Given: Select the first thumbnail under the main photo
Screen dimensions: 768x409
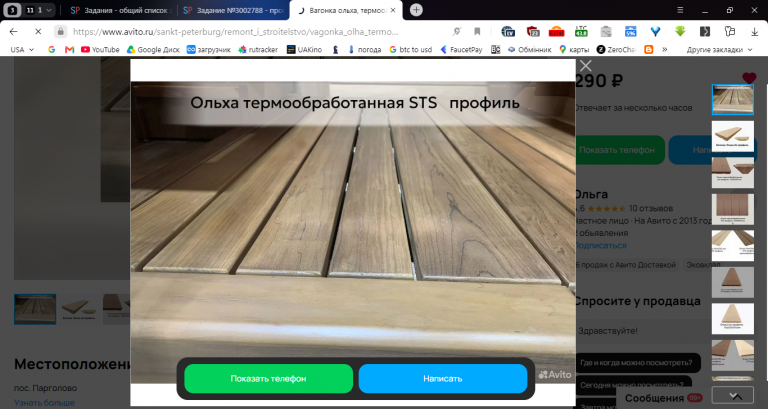Looking at the screenshot, I should pyautogui.click(x=35, y=309).
